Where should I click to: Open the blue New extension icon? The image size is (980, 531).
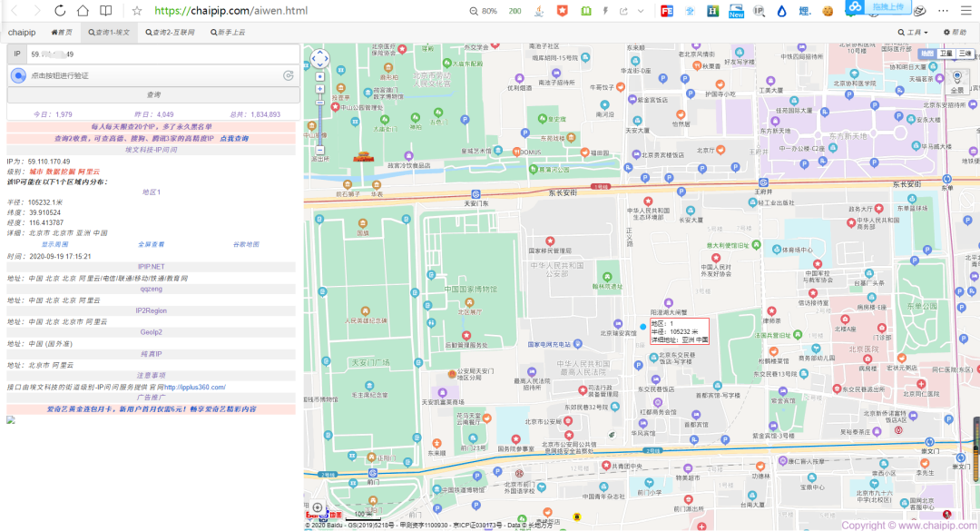(x=736, y=11)
